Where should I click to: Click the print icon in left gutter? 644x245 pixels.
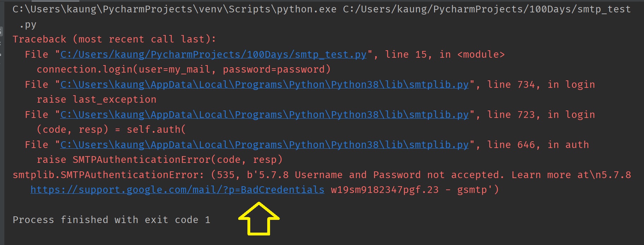pos(1,55)
